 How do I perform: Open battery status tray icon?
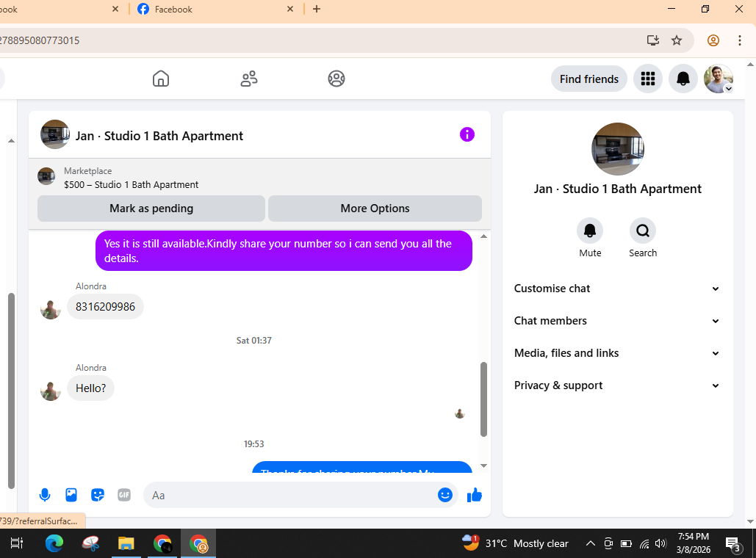tap(626, 543)
